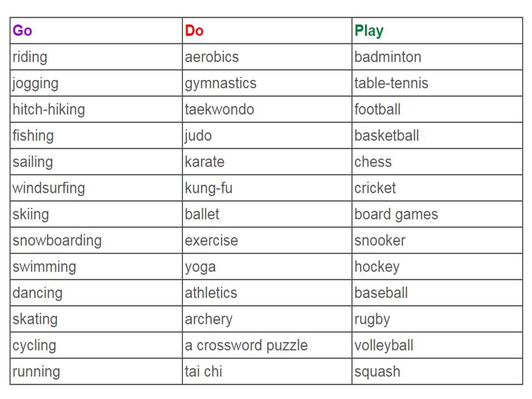Click the green "Play" column header
Viewport: 532px width, 399px height.
point(369,30)
